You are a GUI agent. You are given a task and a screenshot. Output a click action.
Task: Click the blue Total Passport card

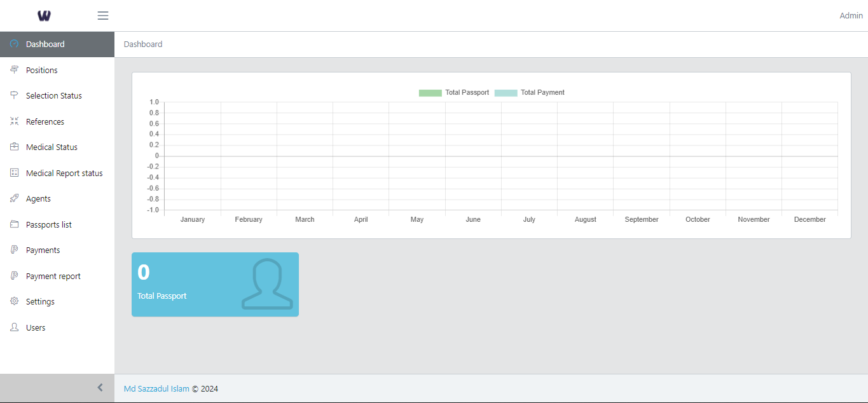215,284
